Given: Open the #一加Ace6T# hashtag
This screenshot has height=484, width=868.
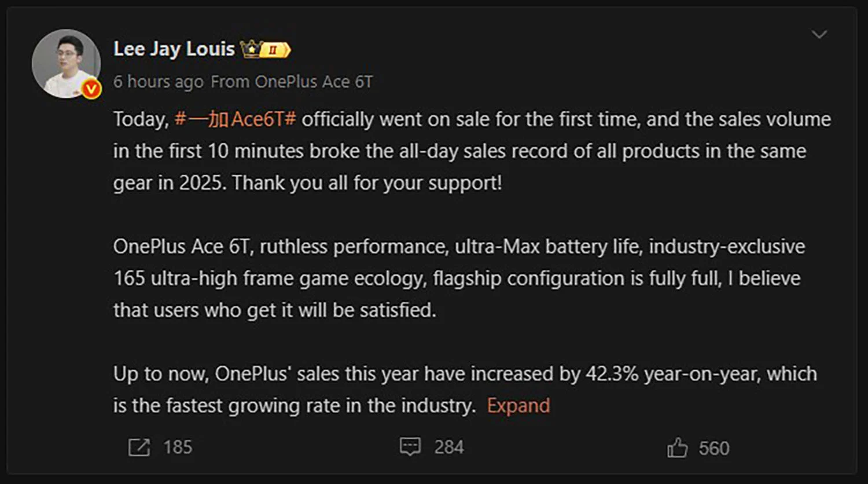Looking at the screenshot, I should (237, 119).
